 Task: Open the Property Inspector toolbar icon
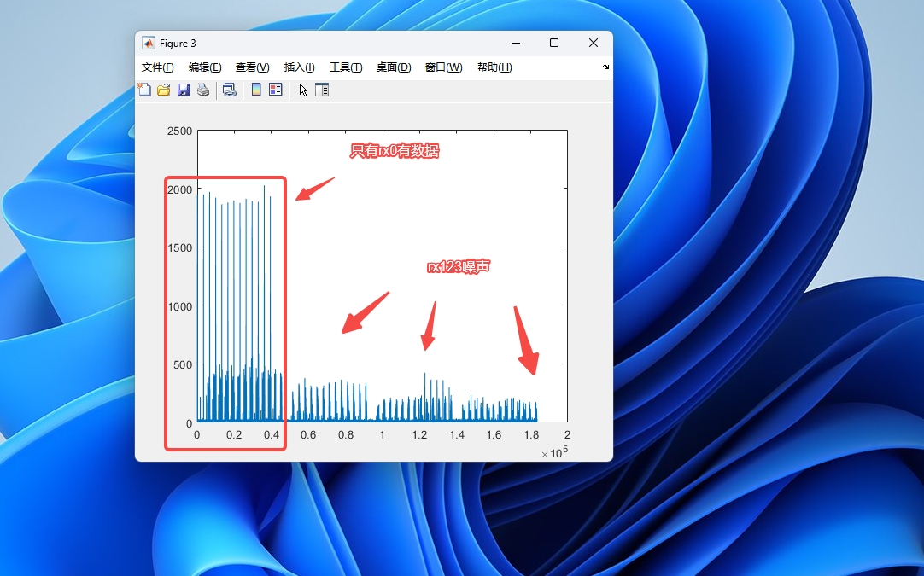click(x=322, y=90)
